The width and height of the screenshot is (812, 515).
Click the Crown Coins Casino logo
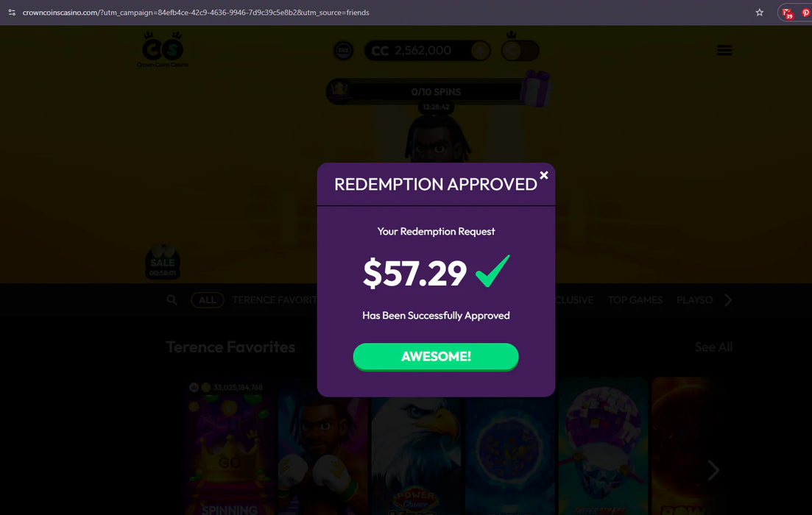click(x=163, y=50)
